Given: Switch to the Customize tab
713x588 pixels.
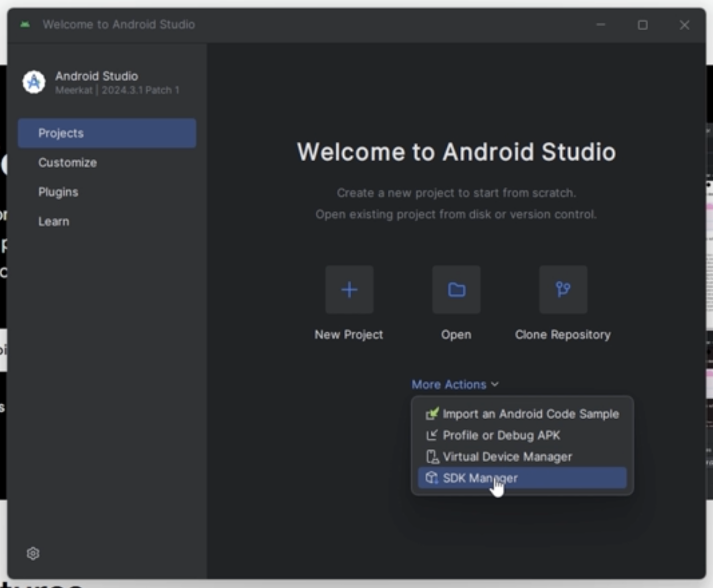Looking at the screenshot, I should coord(107,162).
